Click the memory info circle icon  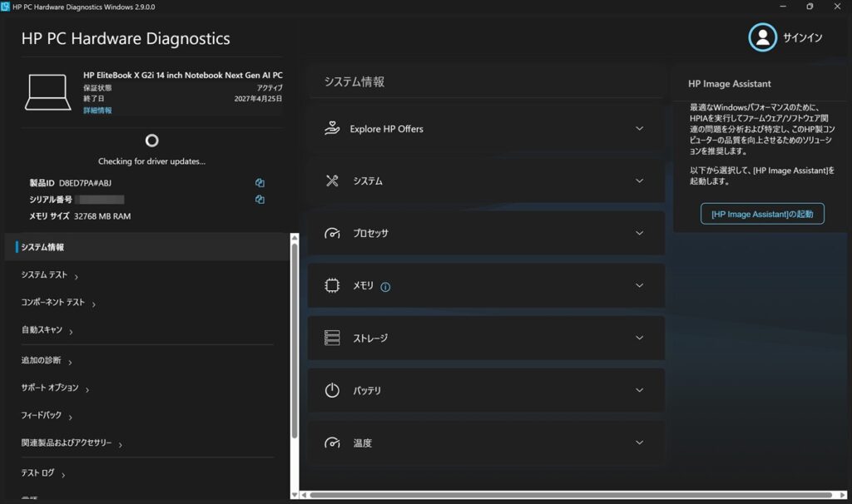click(385, 287)
